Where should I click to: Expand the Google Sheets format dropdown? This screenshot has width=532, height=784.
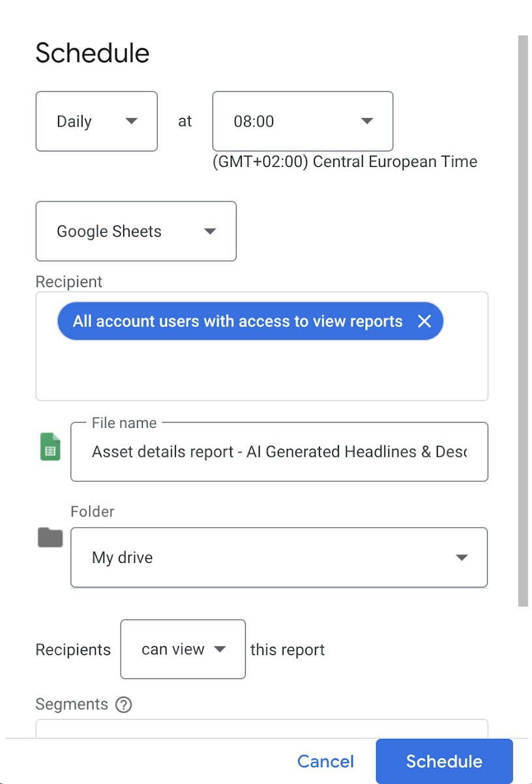[136, 232]
